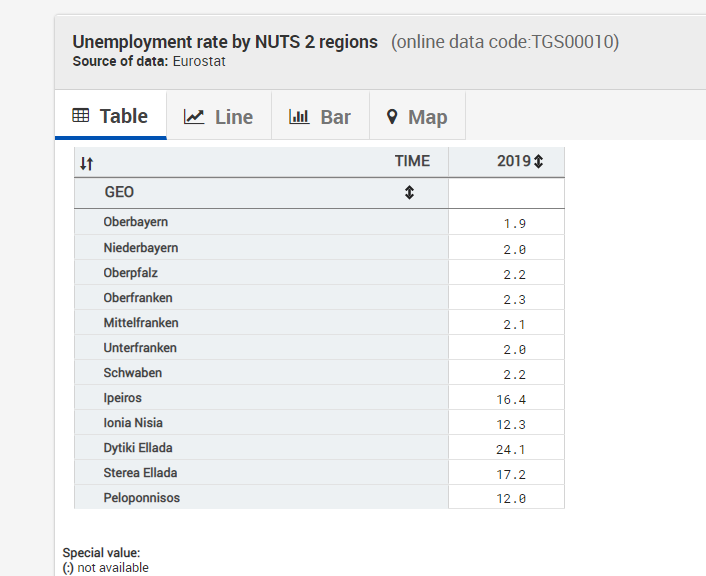Viewport: 706px width, 576px height.
Task: Click the 12.0 value for Peloponnisos
Action: [511, 499]
